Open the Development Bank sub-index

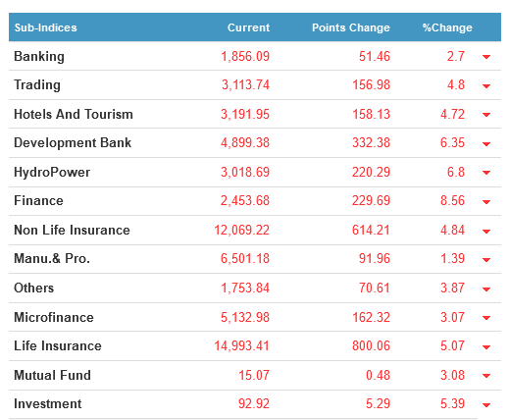(x=73, y=143)
